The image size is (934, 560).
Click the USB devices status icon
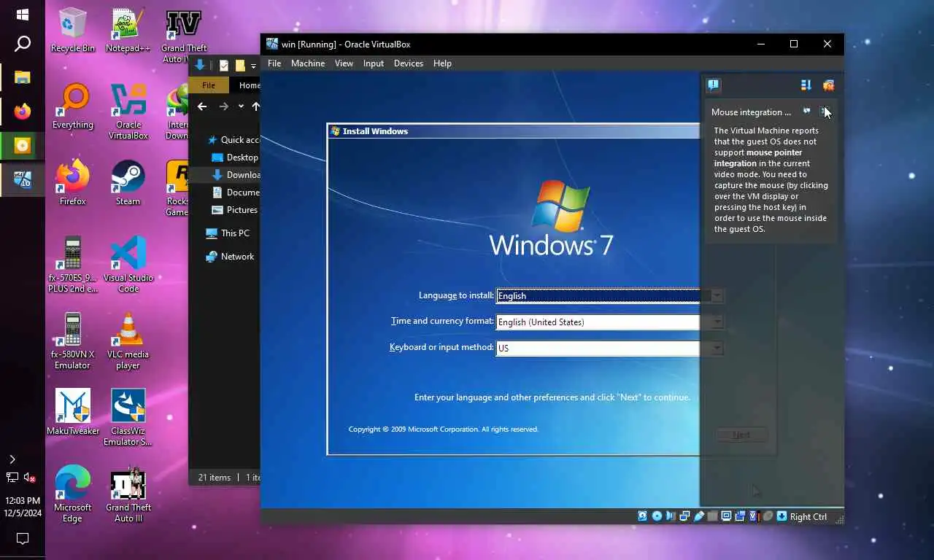699,516
